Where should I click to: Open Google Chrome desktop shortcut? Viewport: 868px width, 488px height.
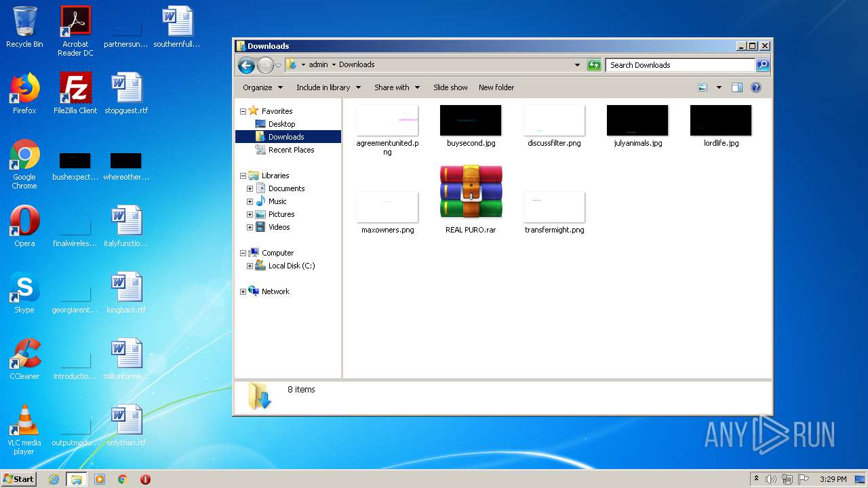(24, 164)
